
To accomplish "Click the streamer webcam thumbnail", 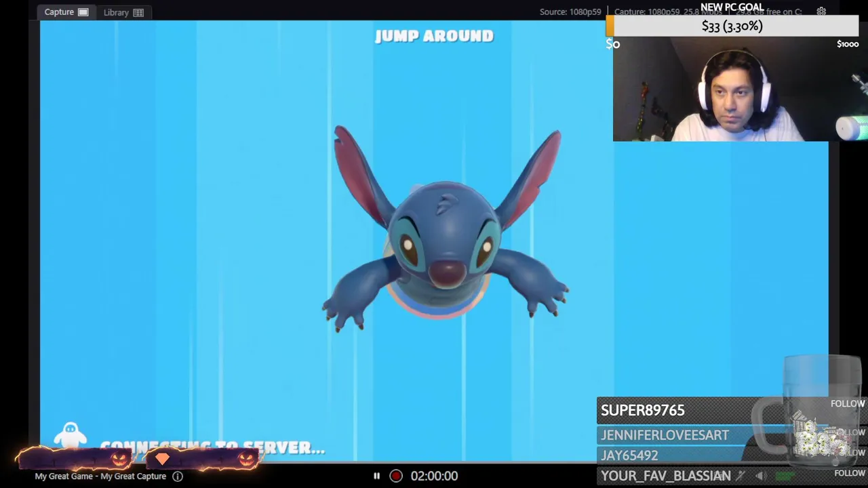I will pyautogui.click(x=741, y=89).
